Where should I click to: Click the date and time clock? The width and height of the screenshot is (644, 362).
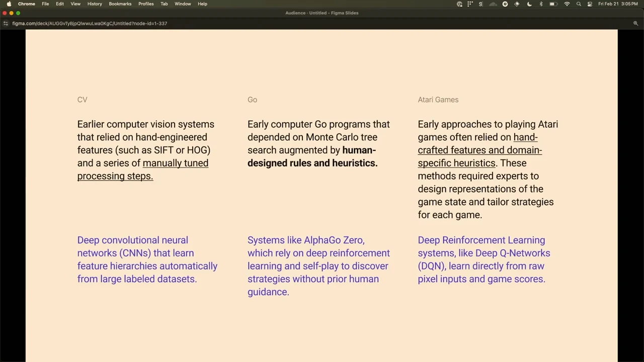pyautogui.click(x=618, y=4)
